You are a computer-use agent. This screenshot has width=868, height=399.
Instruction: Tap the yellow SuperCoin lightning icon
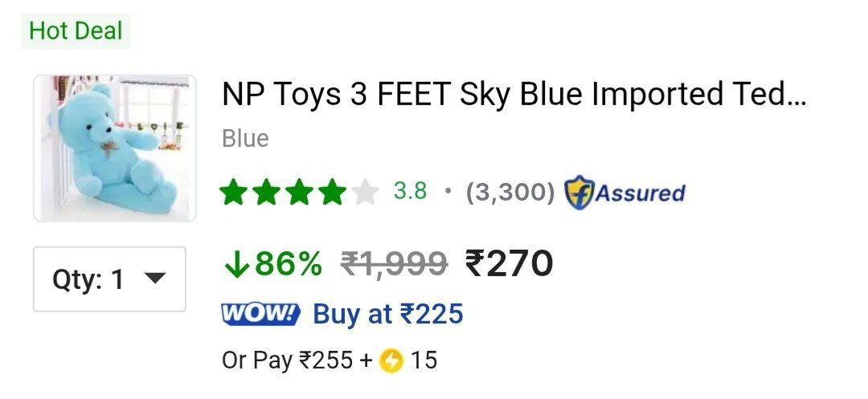(391, 360)
